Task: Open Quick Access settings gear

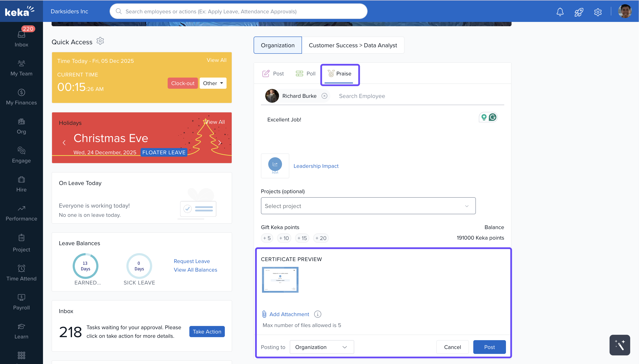Action: click(100, 41)
